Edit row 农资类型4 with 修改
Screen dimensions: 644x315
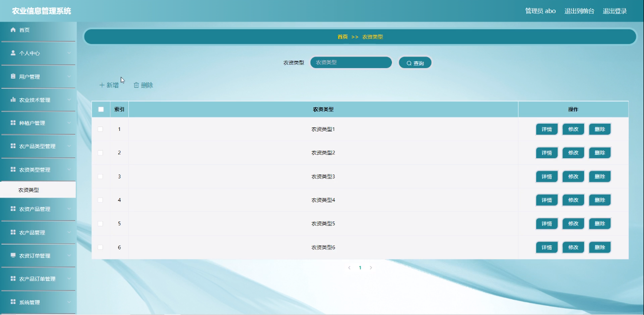point(573,200)
